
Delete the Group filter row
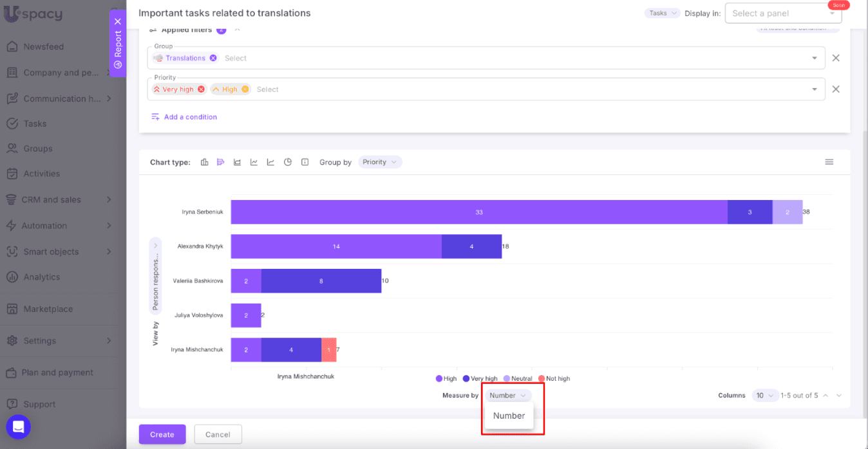pyautogui.click(x=836, y=58)
